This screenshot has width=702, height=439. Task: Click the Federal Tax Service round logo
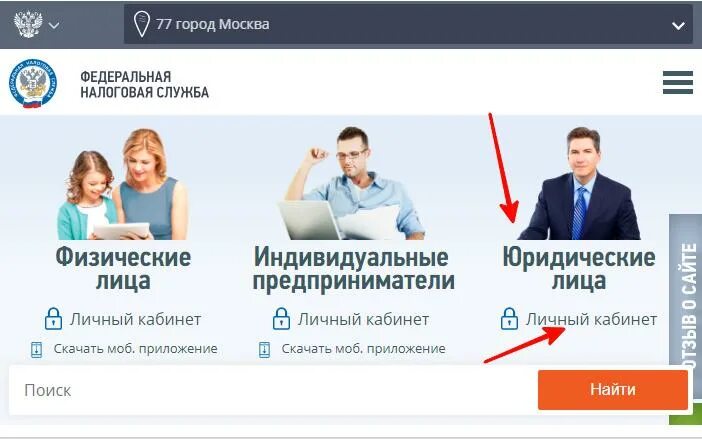click(x=33, y=83)
